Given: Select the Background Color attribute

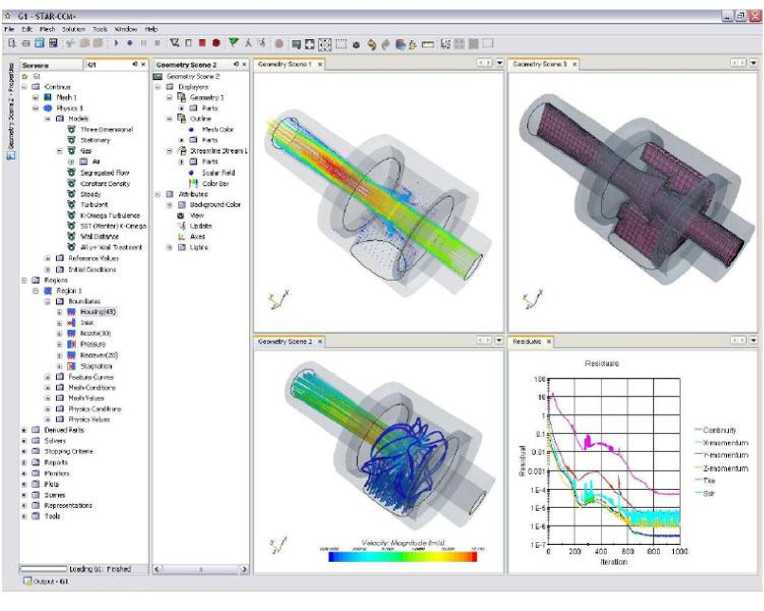Looking at the screenshot, I should 215,205.
